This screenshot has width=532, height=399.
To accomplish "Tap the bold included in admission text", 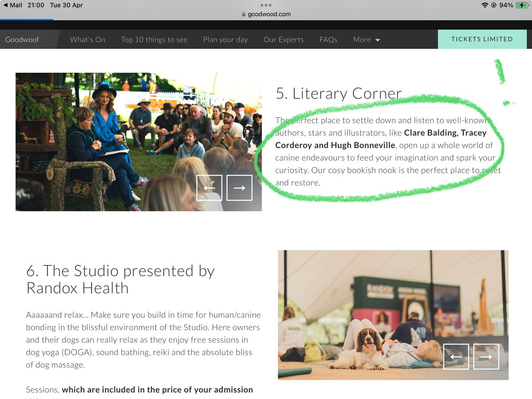I will pyautogui.click(x=157, y=390).
